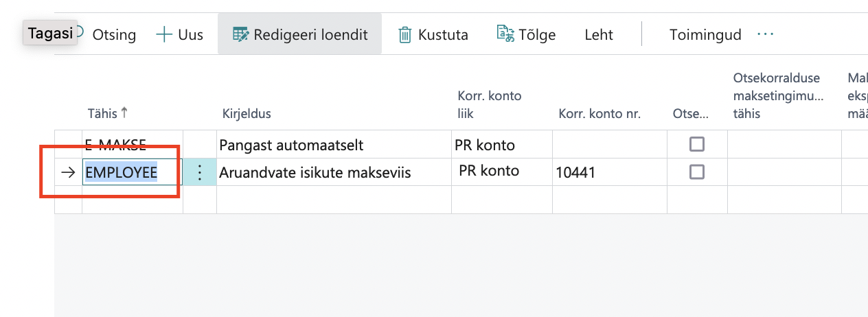This screenshot has width=868, height=317.
Task: Click PR konto in the E-MAKSE row
Action: click(502, 145)
